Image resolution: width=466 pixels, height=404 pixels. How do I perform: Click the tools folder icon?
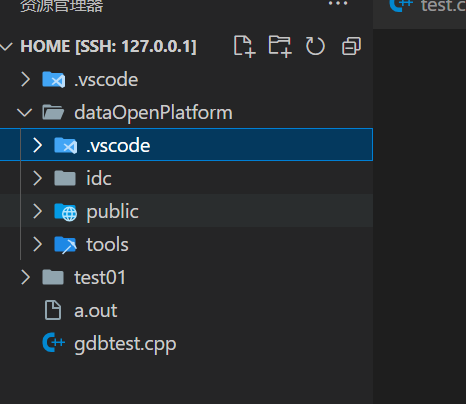(x=66, y=244)
